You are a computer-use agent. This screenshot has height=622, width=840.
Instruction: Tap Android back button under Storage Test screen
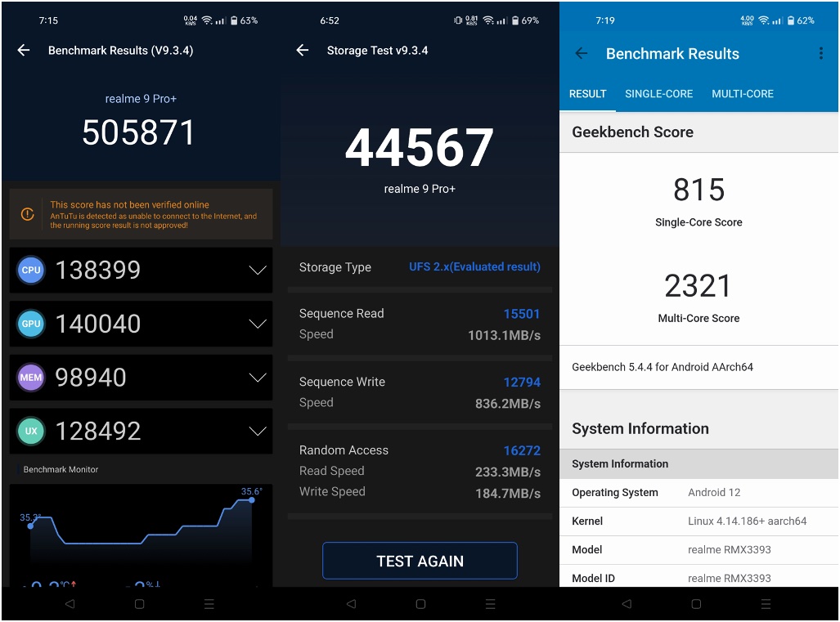351,604
